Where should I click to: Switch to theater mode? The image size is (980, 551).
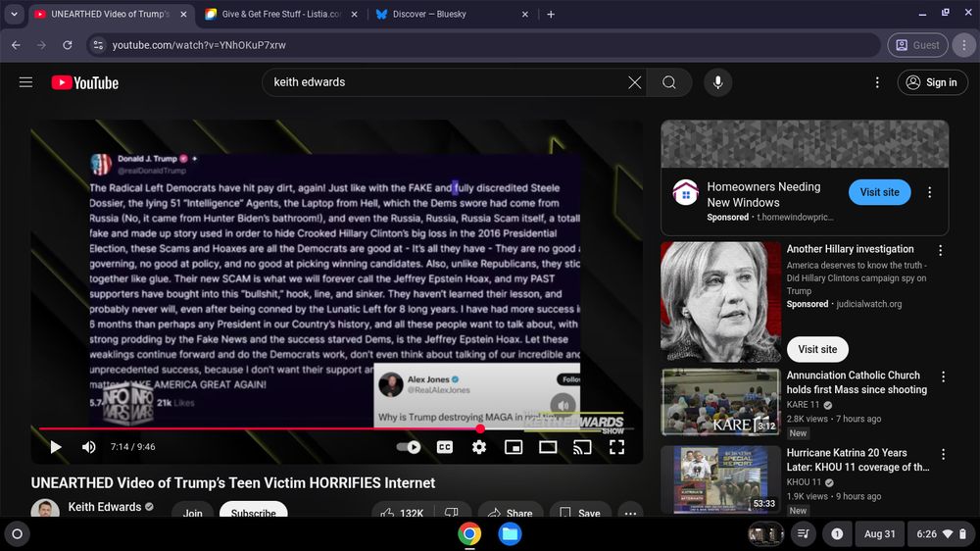(548, 446)
